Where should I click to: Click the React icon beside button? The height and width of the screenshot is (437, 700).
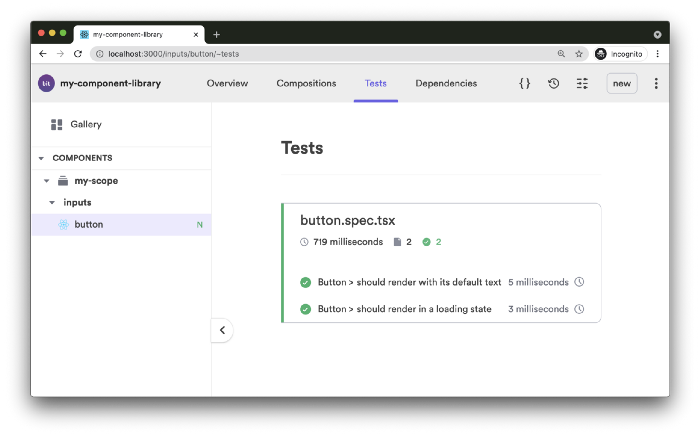click(x=63, y=225)
